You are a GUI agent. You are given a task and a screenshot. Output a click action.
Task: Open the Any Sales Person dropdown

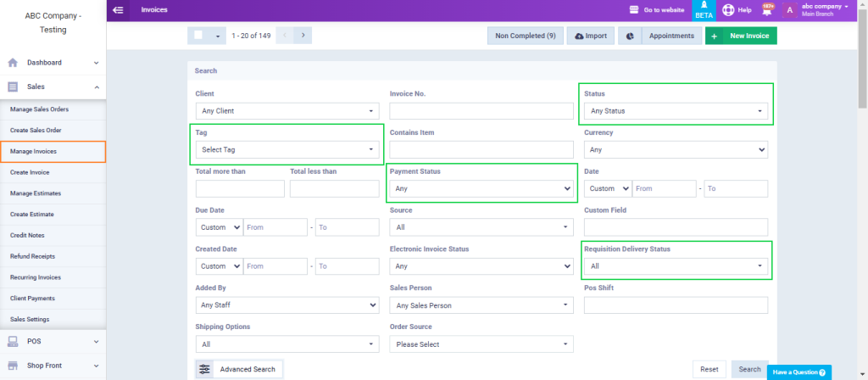pyautogui.click(x=481, y=305)
